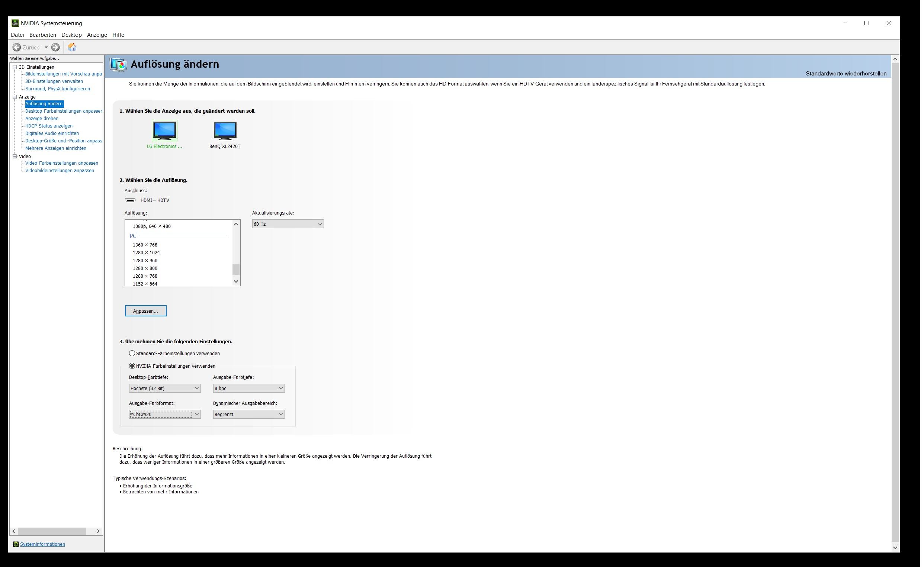Screen dimensions: 924x567
Task: Click the main page vertical scrollbar thumb
Action: (895, 302)
